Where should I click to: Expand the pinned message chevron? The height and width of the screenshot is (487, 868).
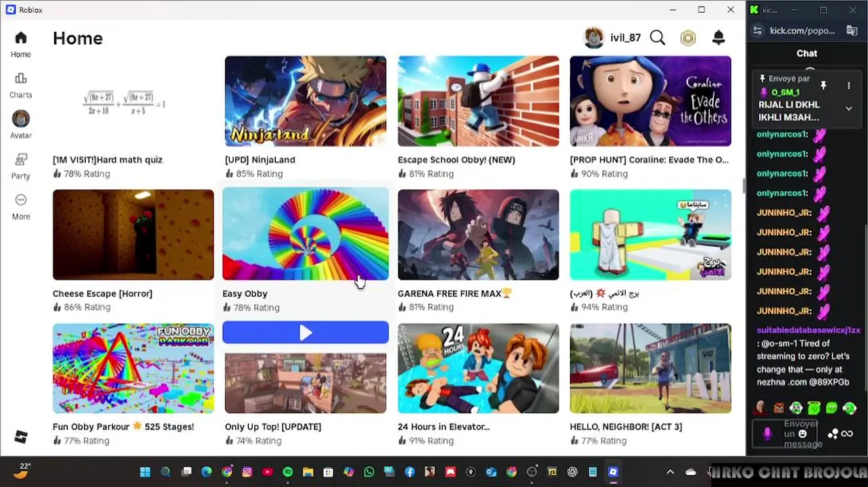[848, 108]
